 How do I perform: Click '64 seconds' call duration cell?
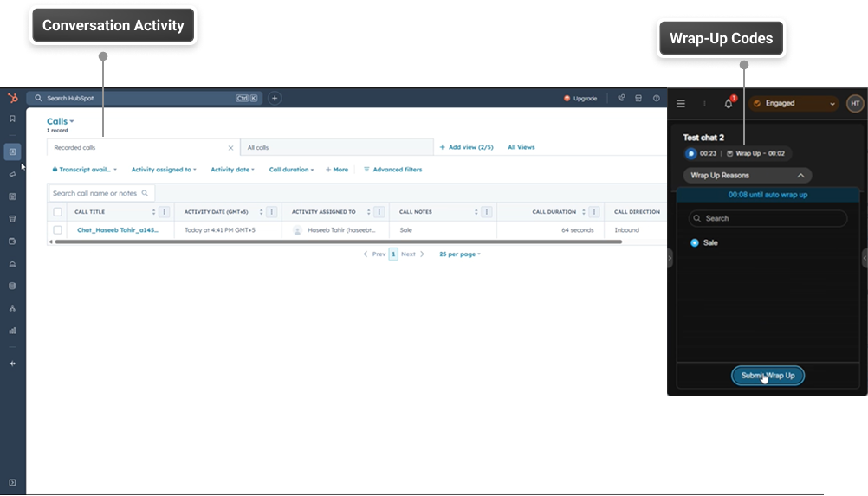click(578, 230)
